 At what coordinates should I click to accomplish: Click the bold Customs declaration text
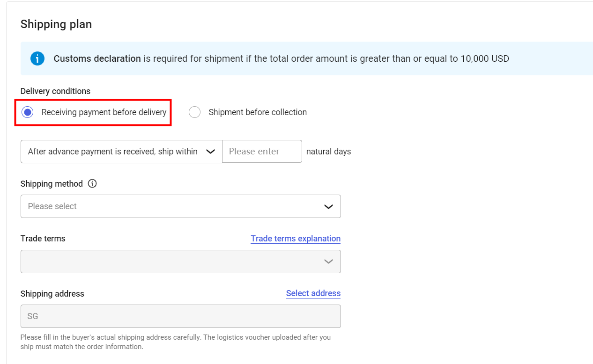click(x=97, y=59)
